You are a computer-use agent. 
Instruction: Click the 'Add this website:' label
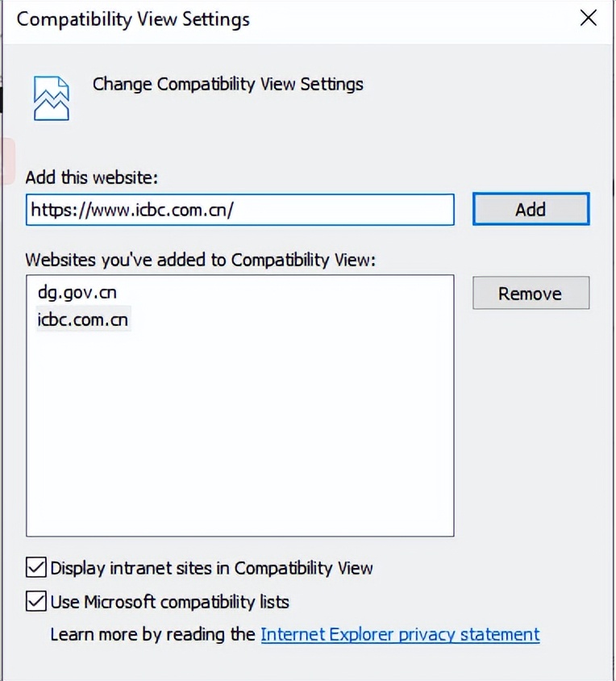[91, 177]
